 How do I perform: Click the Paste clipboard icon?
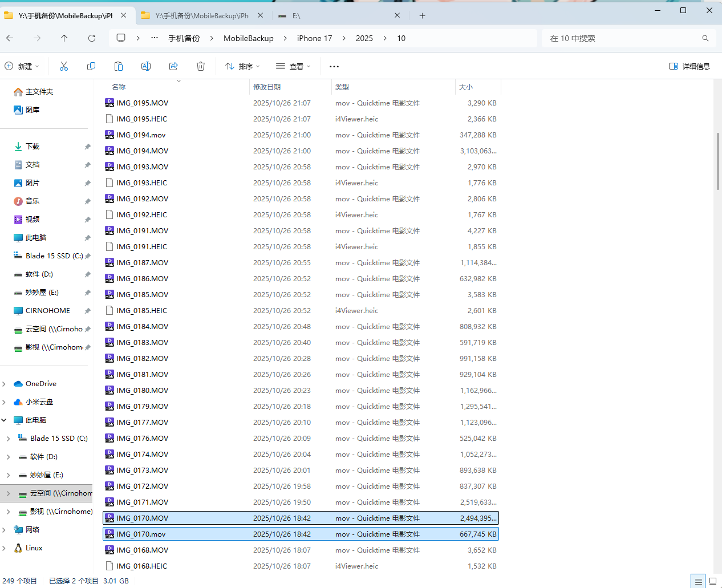(x=119, y=66)
